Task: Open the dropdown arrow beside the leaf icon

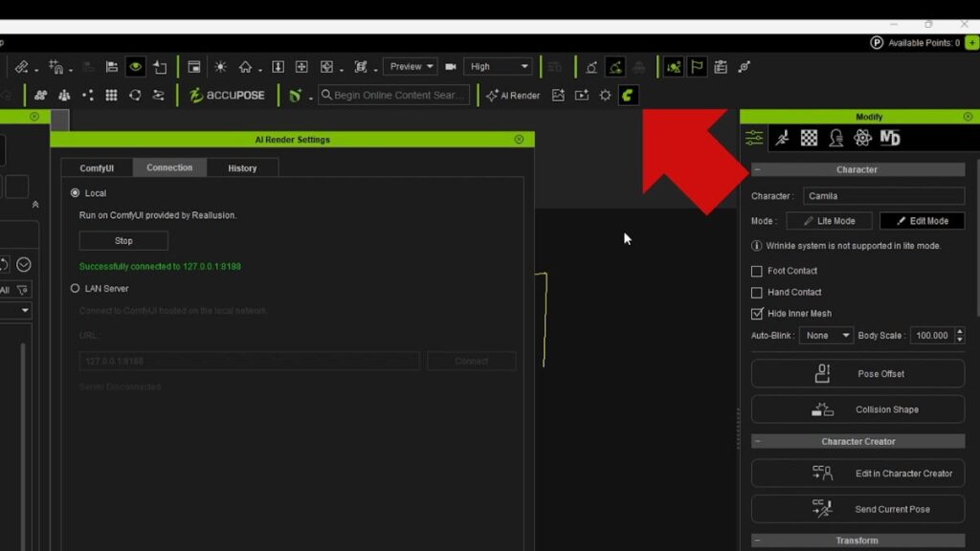Action: tap(311, 98)
